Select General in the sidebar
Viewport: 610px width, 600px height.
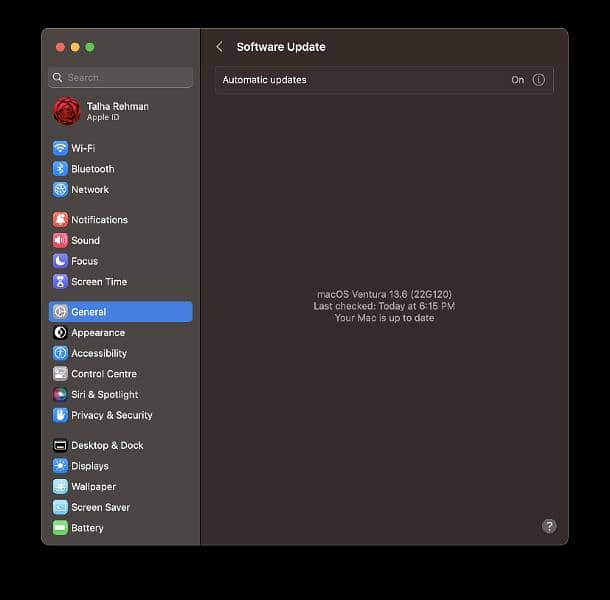click(120, 312)
